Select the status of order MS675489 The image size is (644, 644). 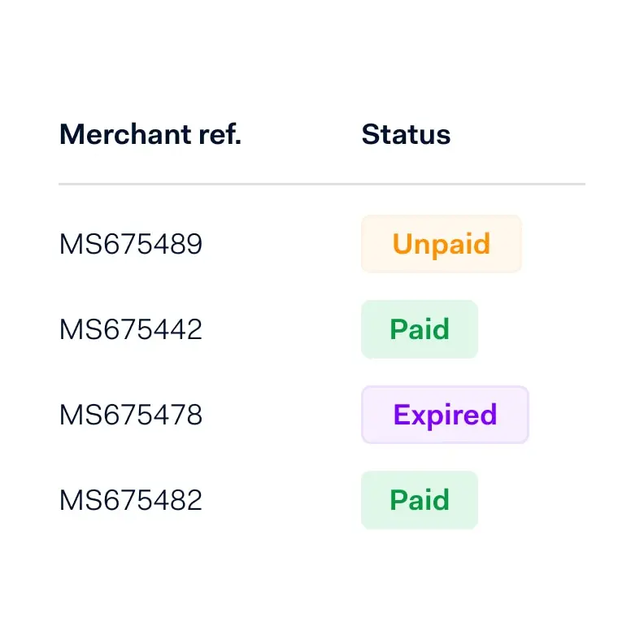pos(441,244)
